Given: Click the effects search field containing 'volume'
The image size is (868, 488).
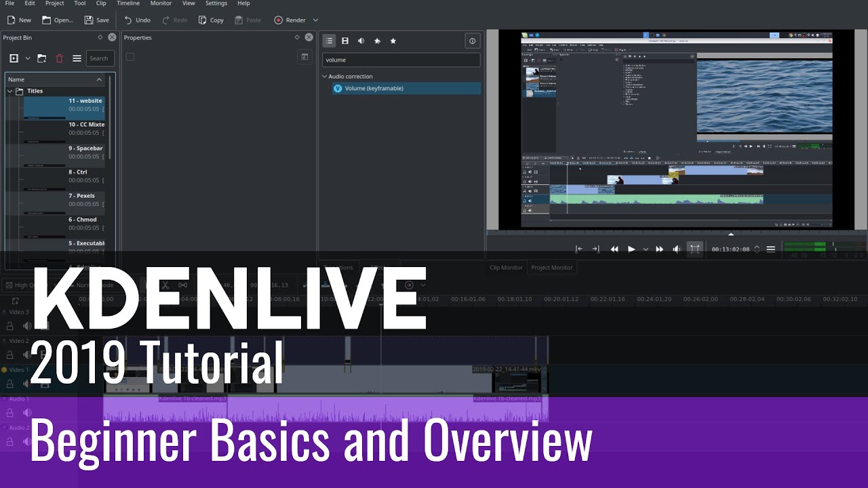Looking at the screenshot, I should pyautogui.click(x=401, y=60).
